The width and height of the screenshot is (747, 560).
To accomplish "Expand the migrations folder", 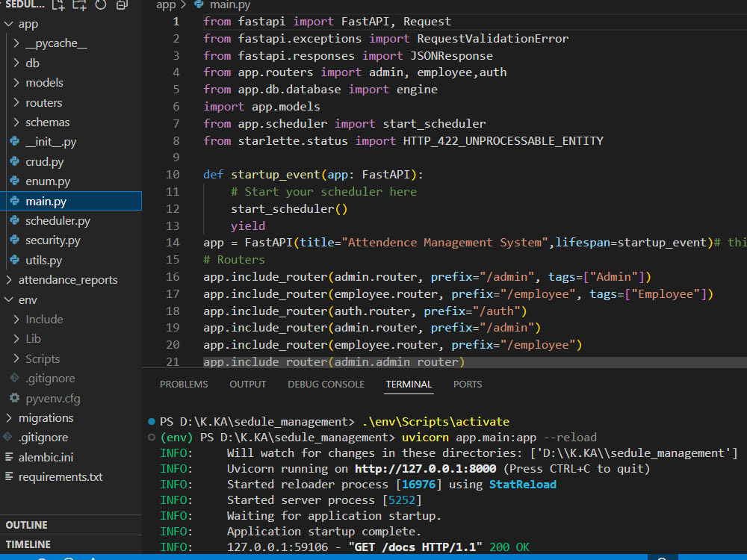I will [8, 417].
